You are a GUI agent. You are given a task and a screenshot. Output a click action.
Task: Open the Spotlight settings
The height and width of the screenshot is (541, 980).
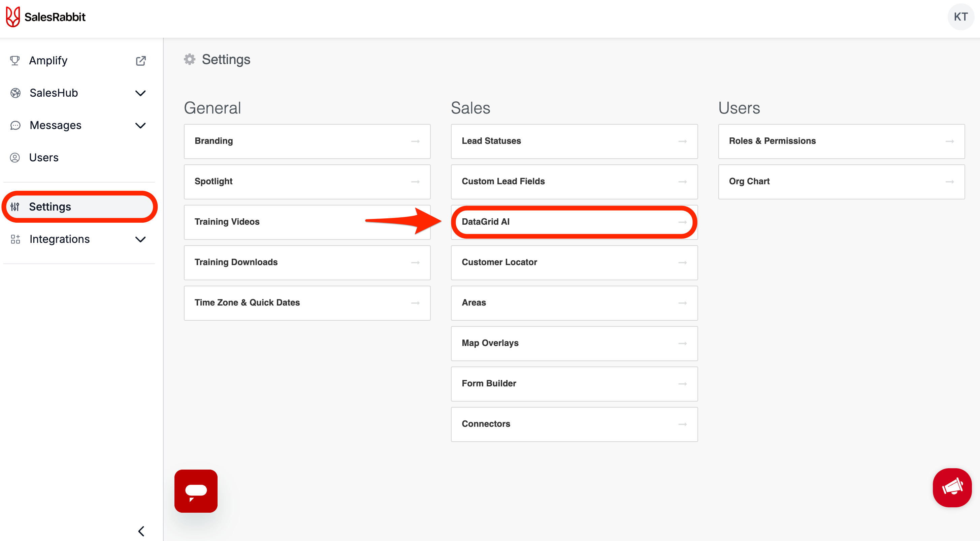click(x=307, y=182)
